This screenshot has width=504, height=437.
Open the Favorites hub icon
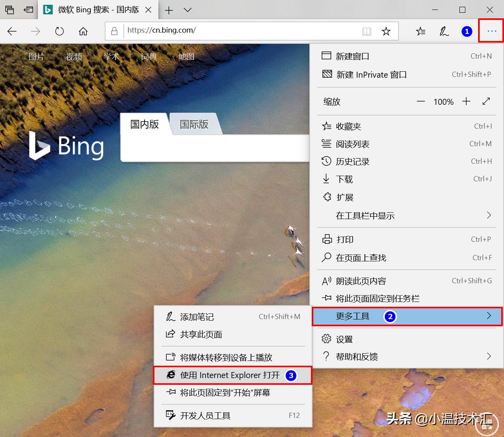pyautogui.click(x=420, y=31)
